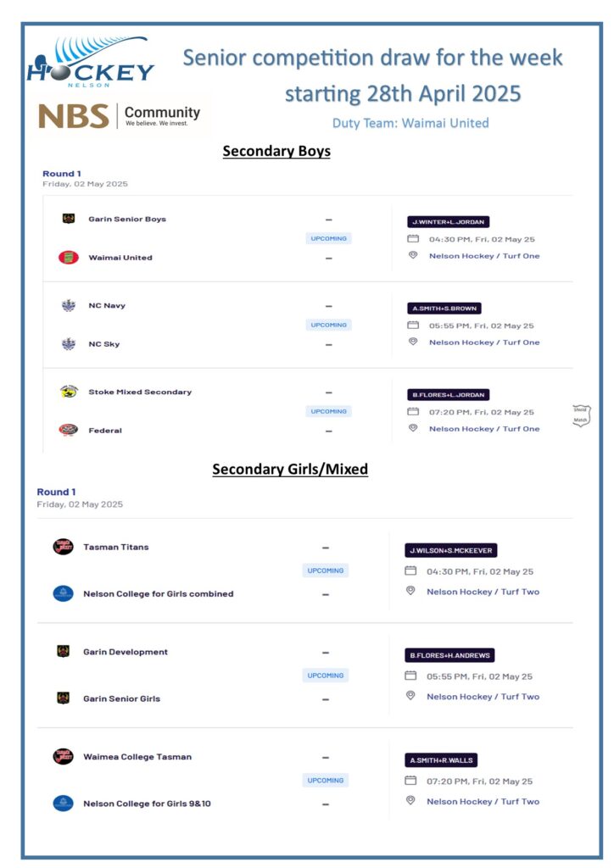Click the location pin for Garin Development match

(410, 696)
